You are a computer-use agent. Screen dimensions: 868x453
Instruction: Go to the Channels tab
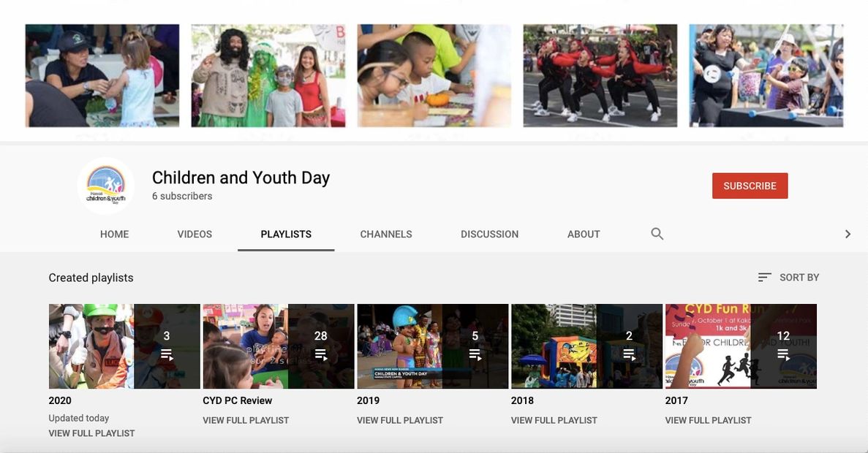pos(386,235)
